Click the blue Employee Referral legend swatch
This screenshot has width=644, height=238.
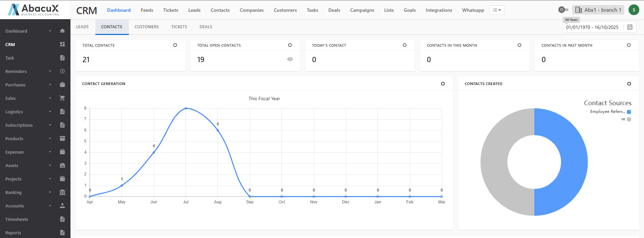[x=629, y=112]
